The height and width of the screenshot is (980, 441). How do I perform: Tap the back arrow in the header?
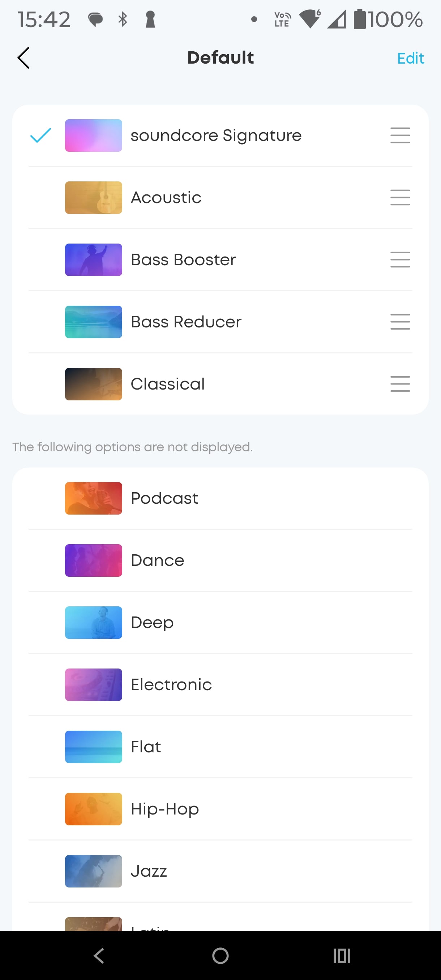pyautogui.click(x=23, y=58)
